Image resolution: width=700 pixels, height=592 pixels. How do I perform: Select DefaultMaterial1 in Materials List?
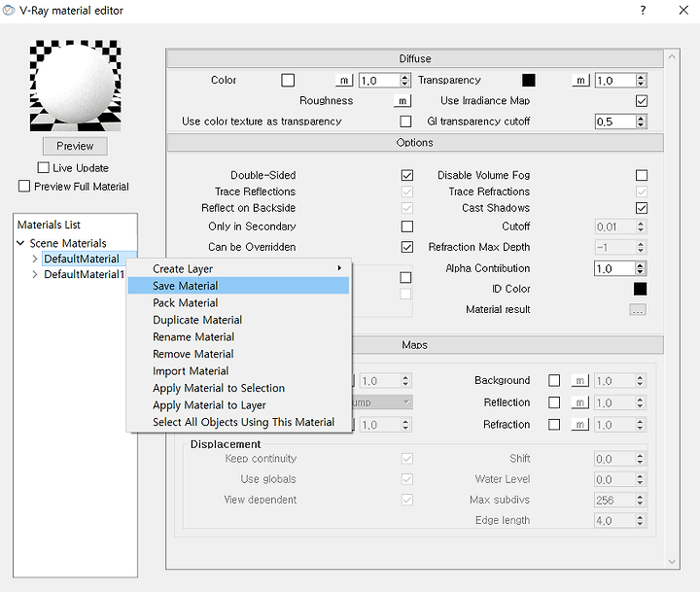pos(84,274)
